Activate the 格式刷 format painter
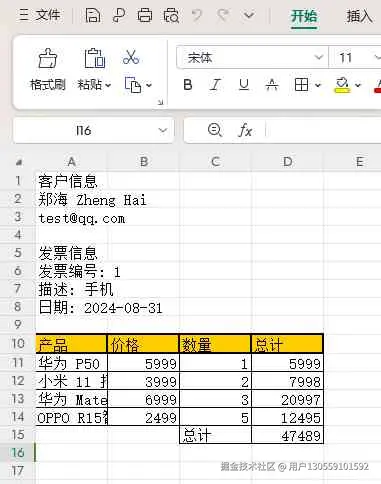381x484 pixels. point(48,69)
